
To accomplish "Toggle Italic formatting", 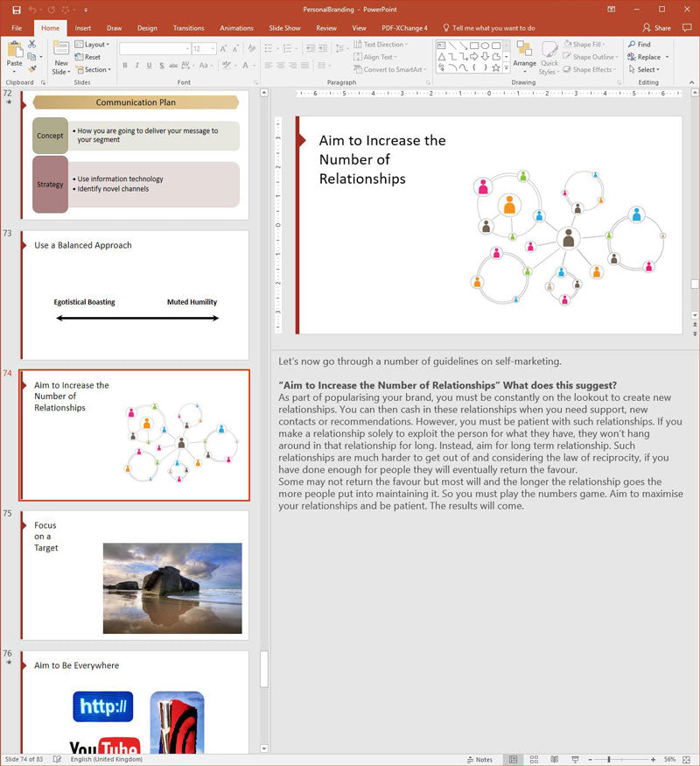I will (136, 65).
